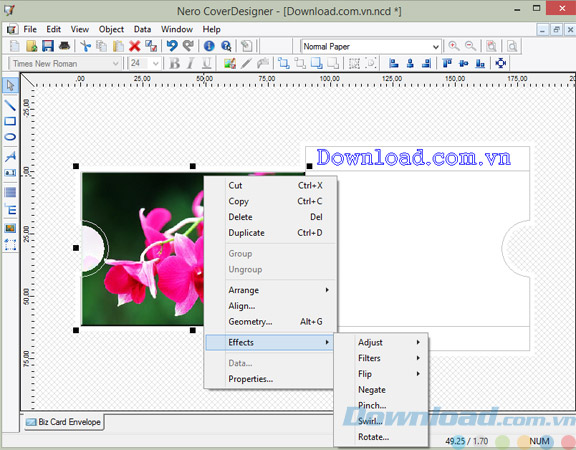576x450 pixels.
Task: Select the arrow selection tool
Action: (x=10, y=86)
